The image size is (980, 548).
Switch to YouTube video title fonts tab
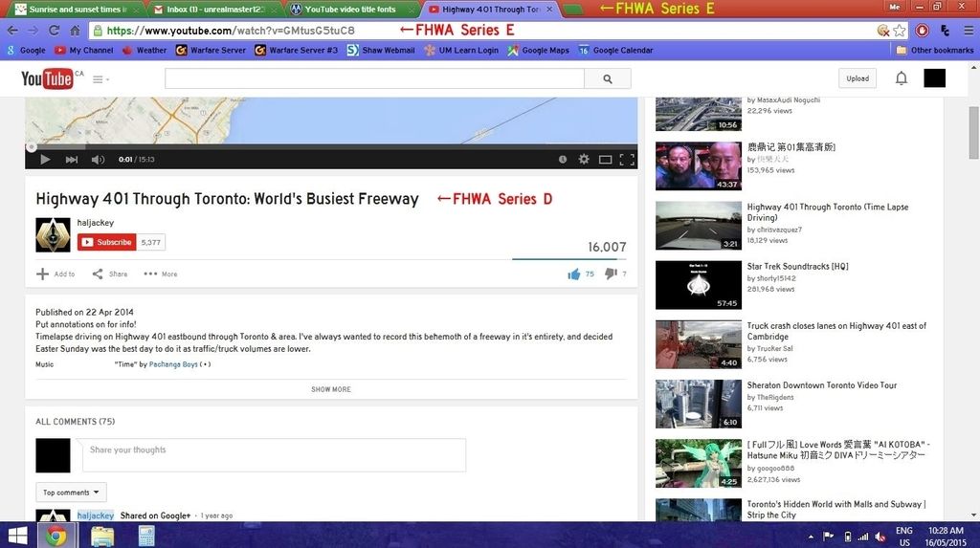350,10
